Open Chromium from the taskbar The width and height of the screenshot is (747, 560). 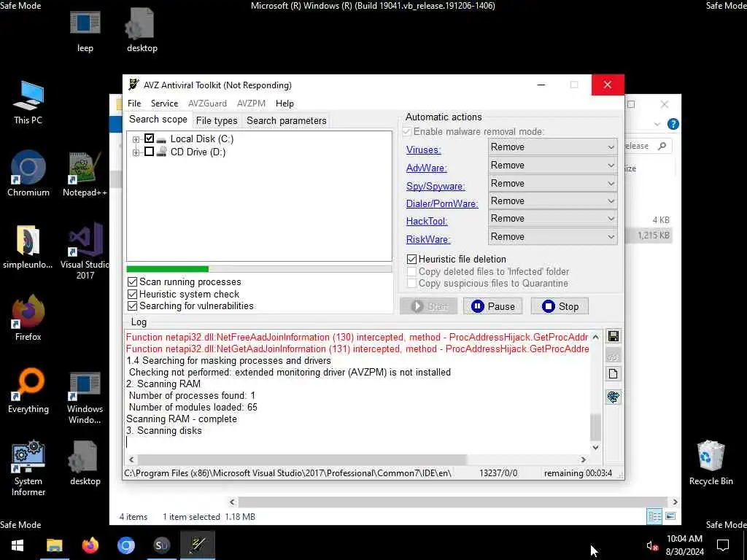[x=126, y=545]
